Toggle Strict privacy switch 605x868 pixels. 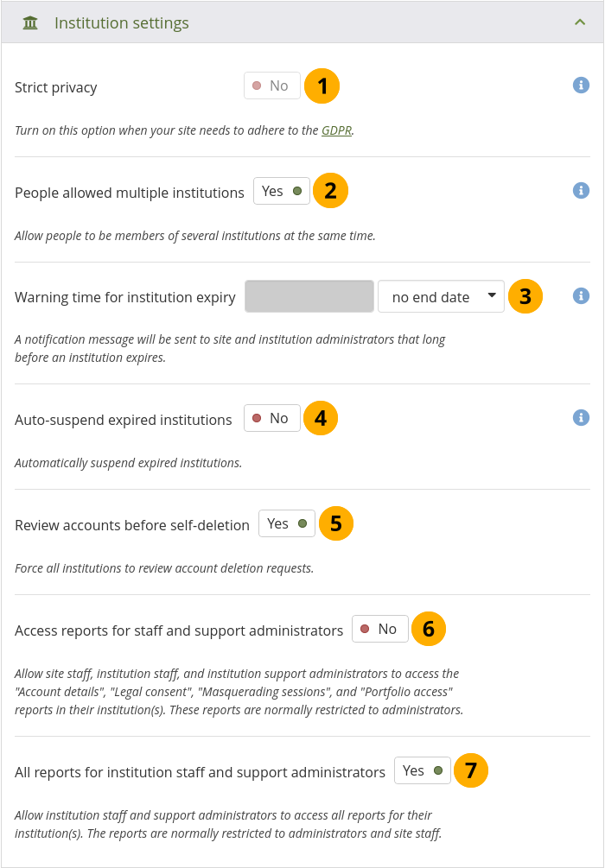[x=272, y=86]
